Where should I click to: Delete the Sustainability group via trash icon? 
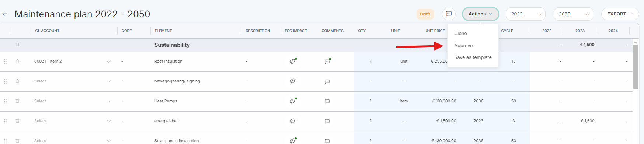17,45
